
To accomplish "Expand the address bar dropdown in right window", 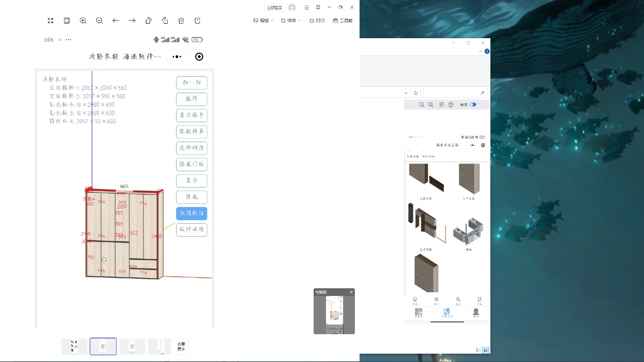I will click(406, 93).
